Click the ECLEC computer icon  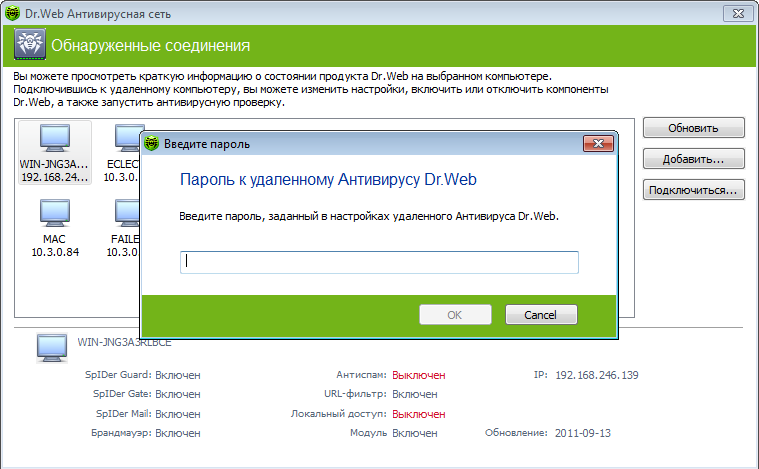(128, 140)
